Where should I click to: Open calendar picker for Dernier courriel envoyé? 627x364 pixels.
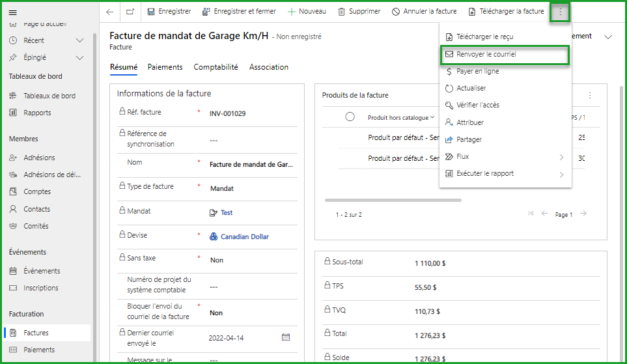tap(285, 337)
